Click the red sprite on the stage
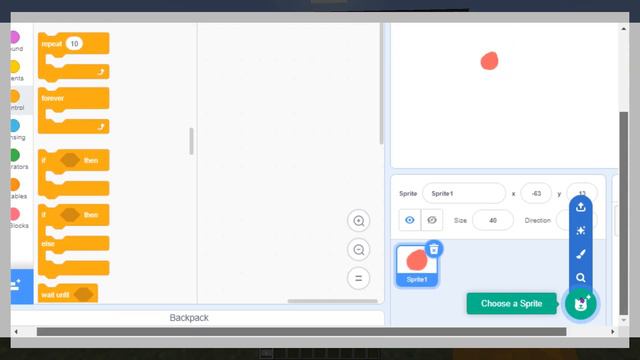Image resolution: width=640 pixels, height=360 pixels. click(x=489, y=61)
